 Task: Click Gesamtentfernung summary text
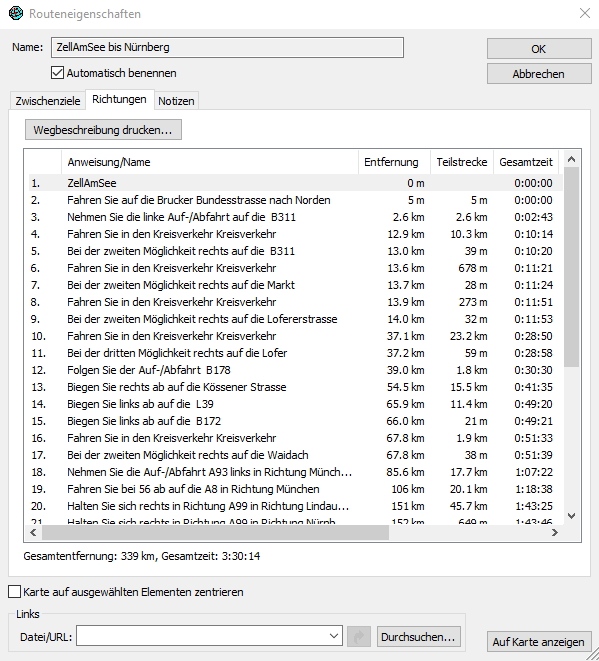142,556
